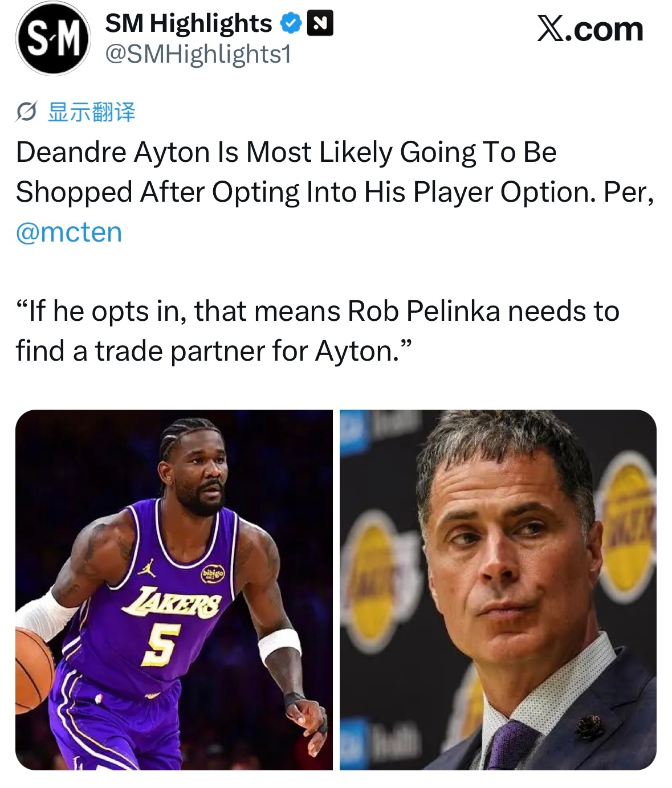
Task: Open the @mcten mention link
Action: click(69, 232)
